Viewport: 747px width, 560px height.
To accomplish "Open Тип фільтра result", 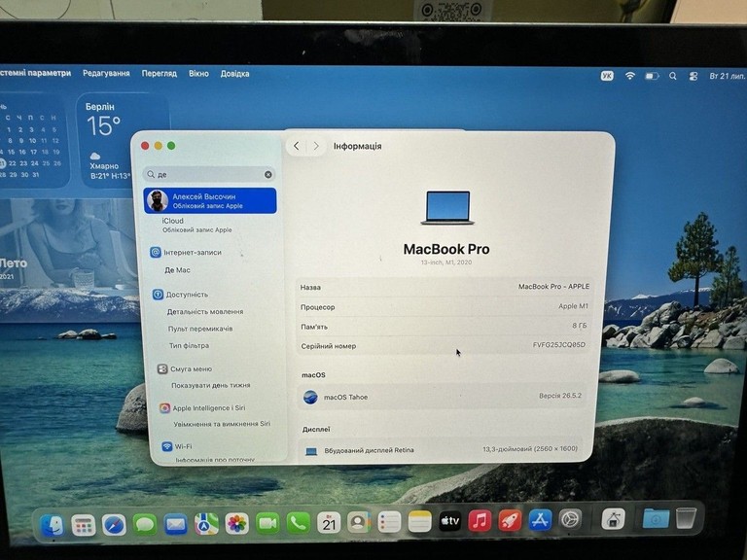I will (189, 346).
